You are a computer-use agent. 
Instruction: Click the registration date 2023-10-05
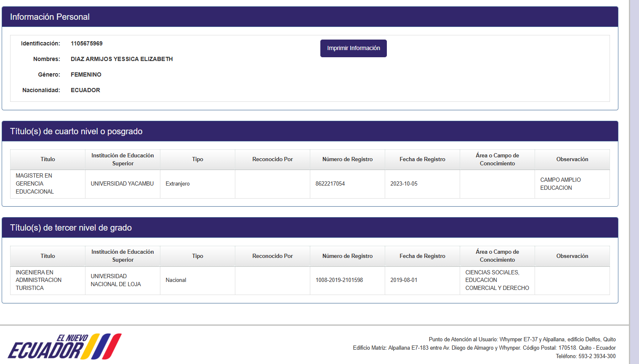click(404, 183)
